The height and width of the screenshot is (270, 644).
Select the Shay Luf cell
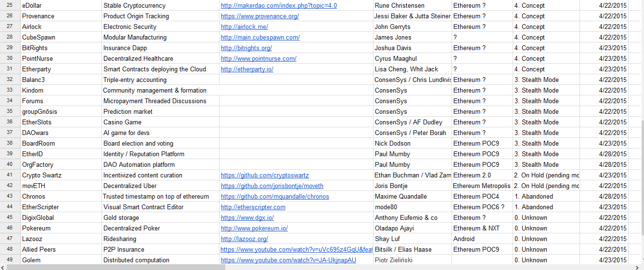[x=412, y=239]
